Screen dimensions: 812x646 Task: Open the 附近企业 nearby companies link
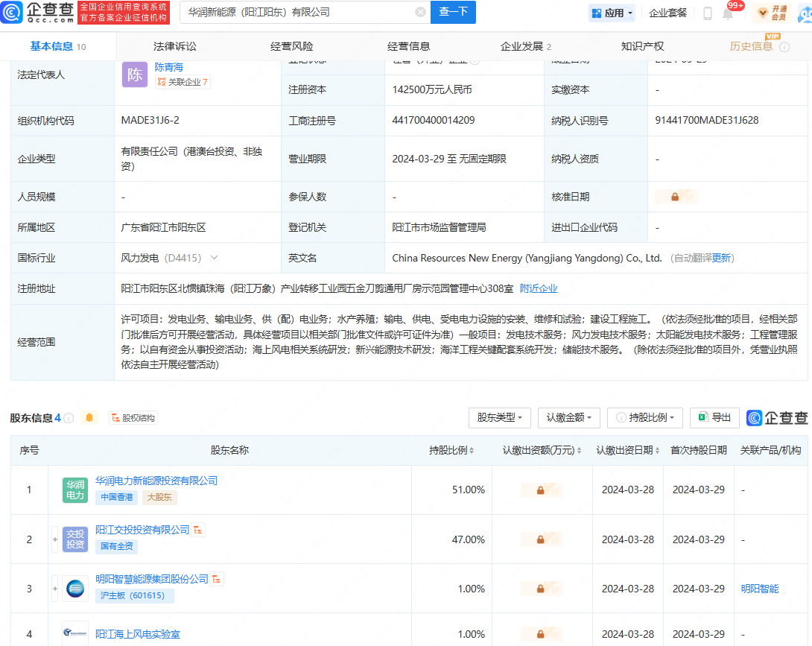pos(539,288)
